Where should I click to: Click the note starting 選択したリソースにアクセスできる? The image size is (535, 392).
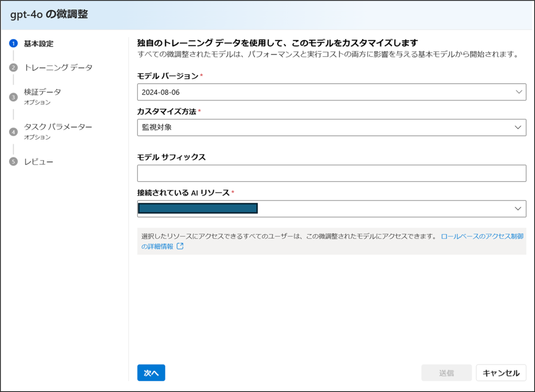(x=289, y=236)
